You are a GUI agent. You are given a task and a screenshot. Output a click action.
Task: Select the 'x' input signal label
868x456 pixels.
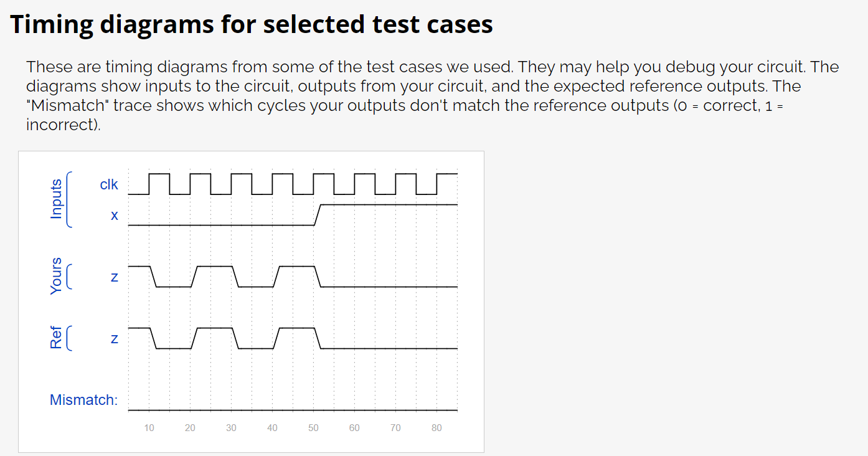(x=114, y=216)
